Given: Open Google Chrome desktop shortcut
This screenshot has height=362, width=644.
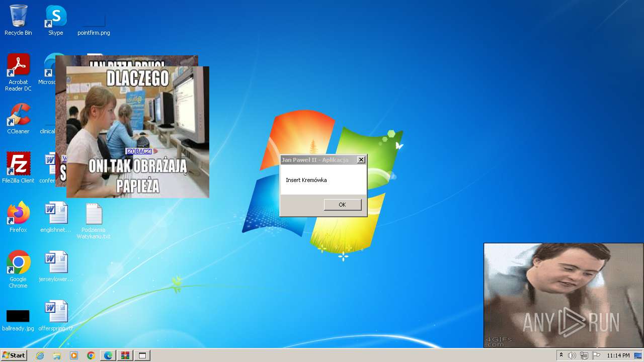Looking at the screenshot, I should pyautogui.click(x=18, y=269).
